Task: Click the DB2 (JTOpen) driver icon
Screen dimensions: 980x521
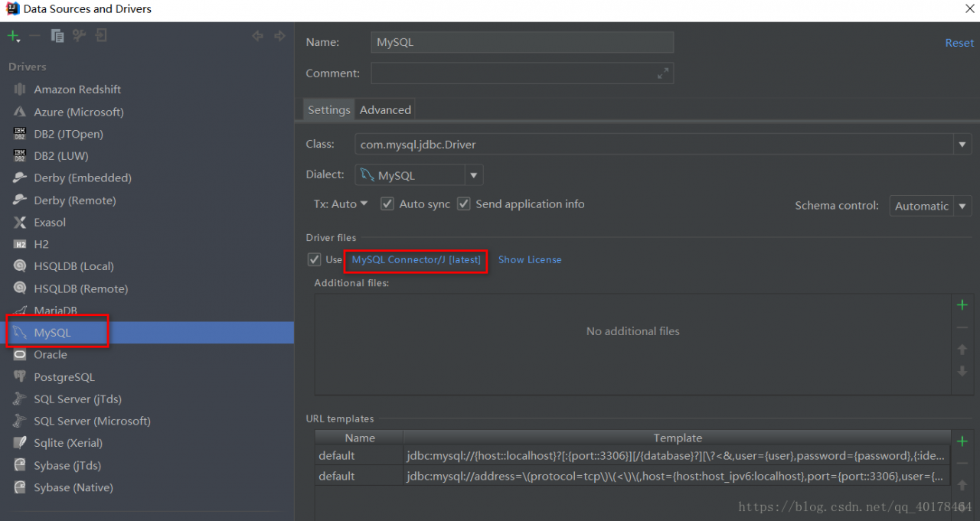Action: (20, 134)
